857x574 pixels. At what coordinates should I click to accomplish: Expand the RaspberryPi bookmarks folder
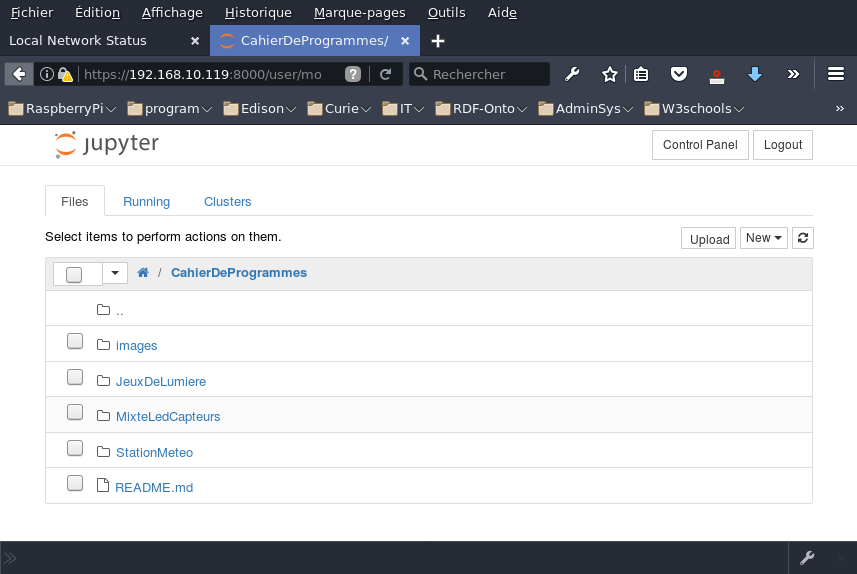(x=62, y=108)
